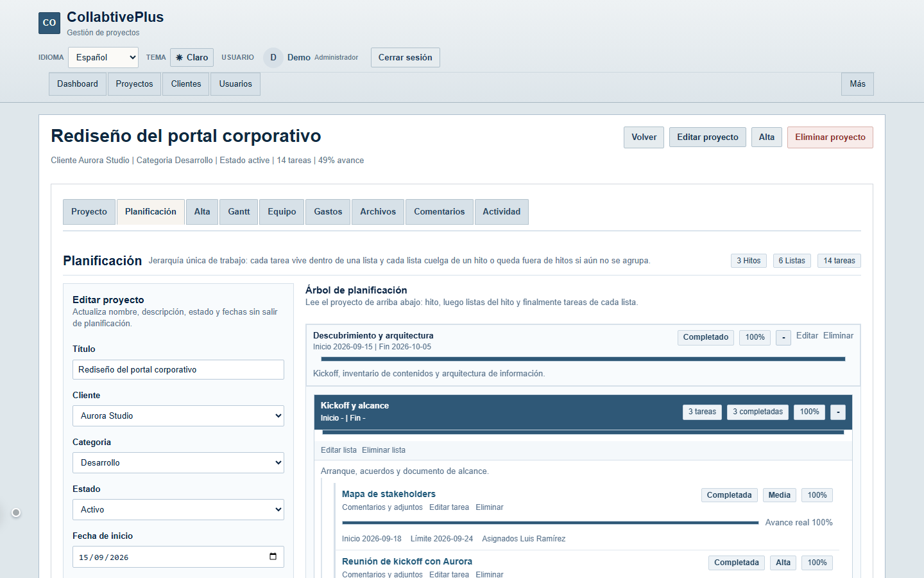Select the Planificación tab

coord(151,212)
